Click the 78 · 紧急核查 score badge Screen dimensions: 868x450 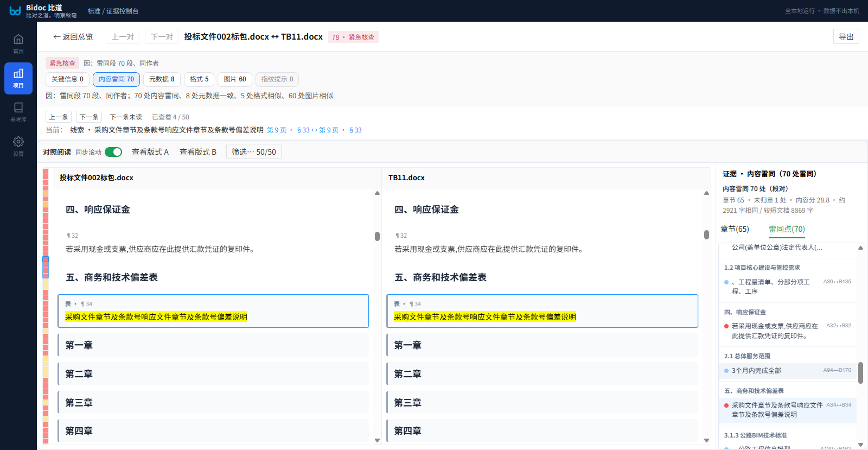coord(353,37)
